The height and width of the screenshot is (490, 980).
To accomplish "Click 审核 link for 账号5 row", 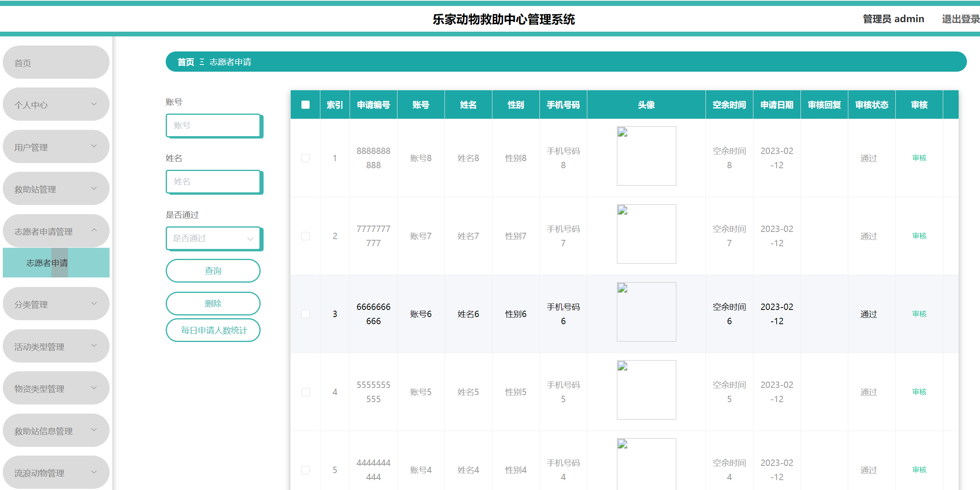I will (919, 392).
